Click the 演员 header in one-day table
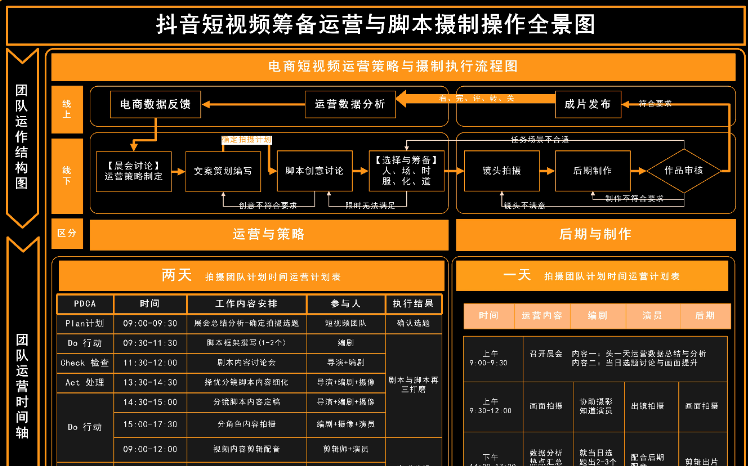Image resolution: width=749 pixels, height=466 pixels. [x=652, y=316]
